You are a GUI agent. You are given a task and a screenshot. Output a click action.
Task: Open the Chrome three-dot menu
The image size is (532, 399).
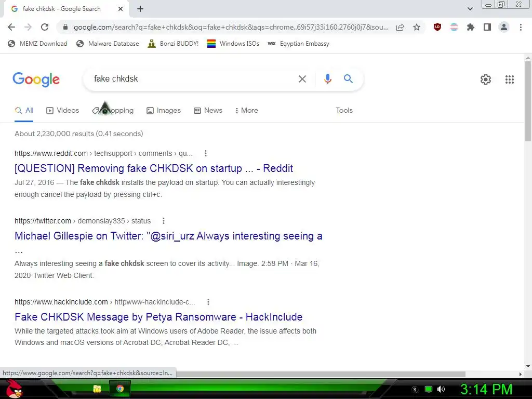pyautogui.click(x=521, y=27)
